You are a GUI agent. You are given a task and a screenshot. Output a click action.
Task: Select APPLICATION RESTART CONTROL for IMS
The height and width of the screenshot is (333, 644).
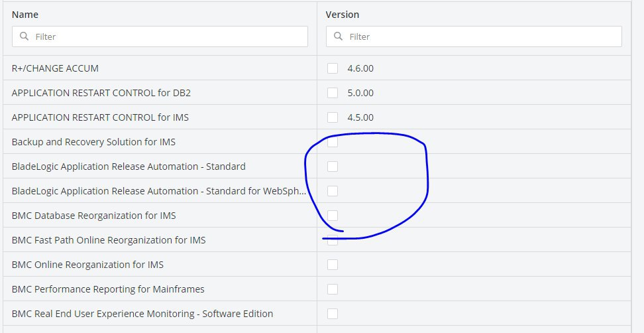(x=100, y=117)
